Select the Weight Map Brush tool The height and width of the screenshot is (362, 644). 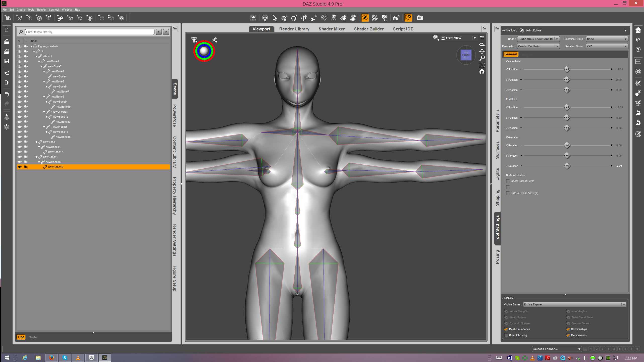[374, 18]
